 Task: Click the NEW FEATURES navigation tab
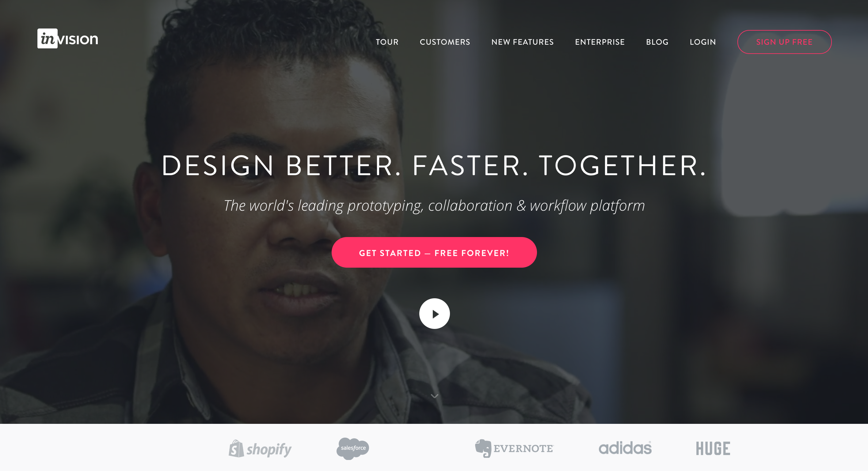coord(522,42)
